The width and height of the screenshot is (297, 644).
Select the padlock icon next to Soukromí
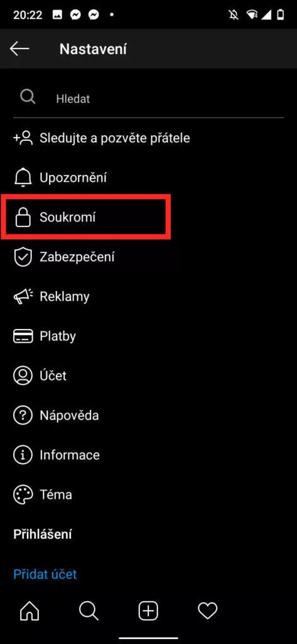tap(23, 217)
